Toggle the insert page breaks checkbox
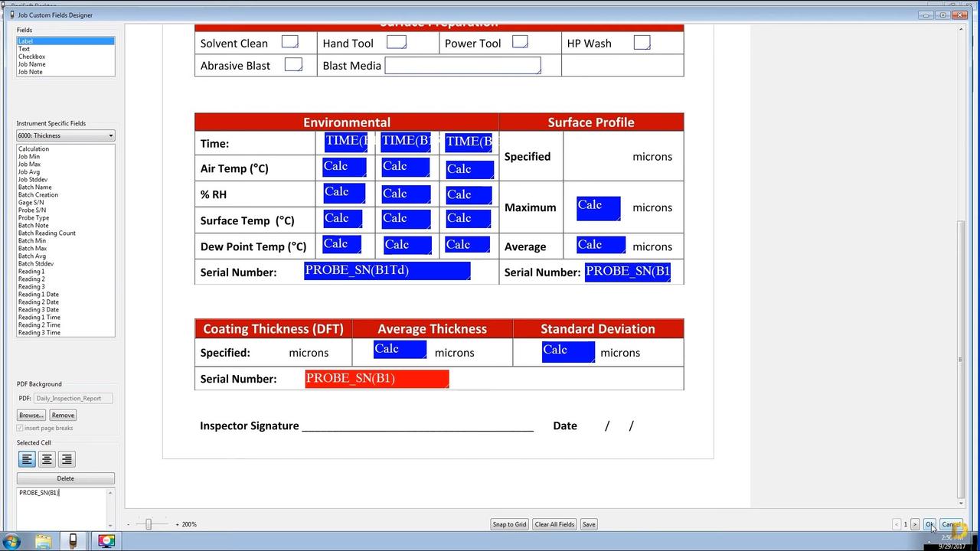Image resolution: width=980 pixels, height=551 pixels. [x=19, y=428]
